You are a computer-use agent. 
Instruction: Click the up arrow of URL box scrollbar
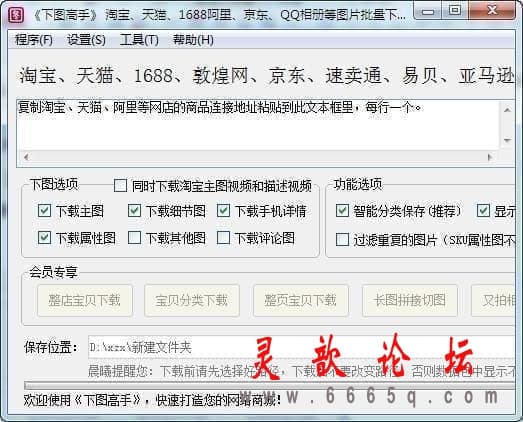507,110
